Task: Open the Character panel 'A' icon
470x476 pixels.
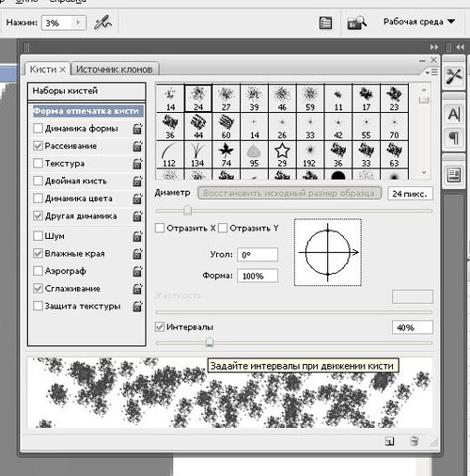Action: (x=453, y=115)
